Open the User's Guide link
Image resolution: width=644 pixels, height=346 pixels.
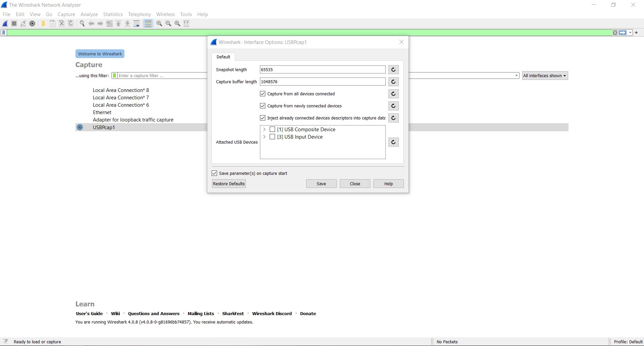point(89,313)
